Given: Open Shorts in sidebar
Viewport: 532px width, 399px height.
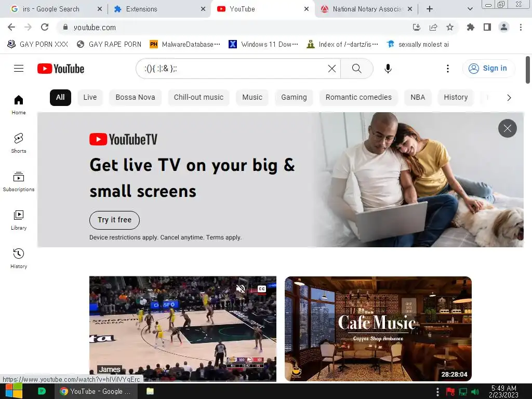Looking at the screenshot, I should pyautogui.click(x=19, y=143).
